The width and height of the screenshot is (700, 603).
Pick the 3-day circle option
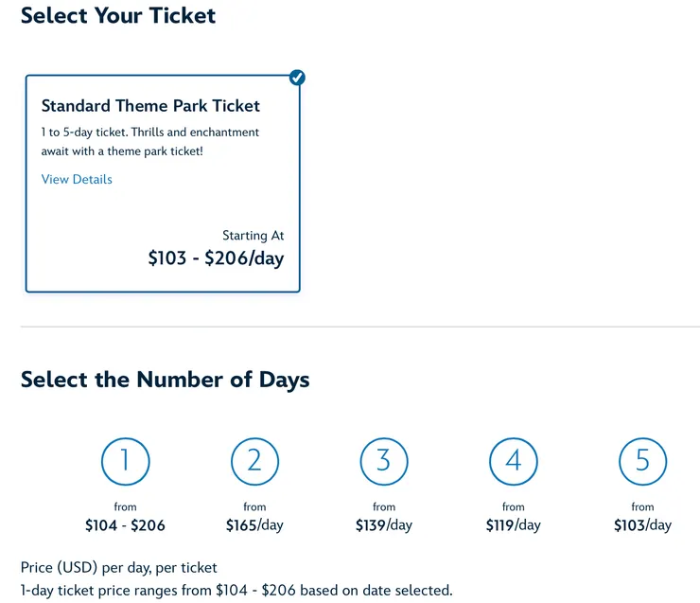coord(384,461)
